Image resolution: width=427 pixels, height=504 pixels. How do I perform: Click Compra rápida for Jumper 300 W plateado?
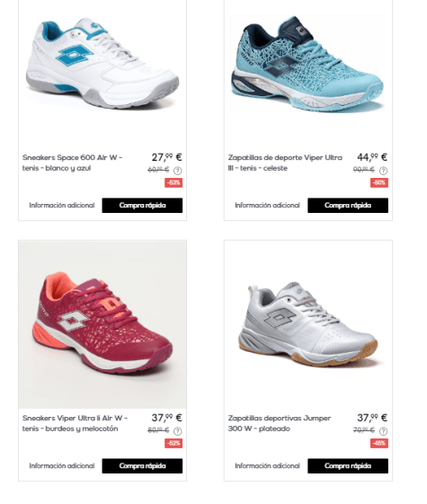(x=348, y=466)
